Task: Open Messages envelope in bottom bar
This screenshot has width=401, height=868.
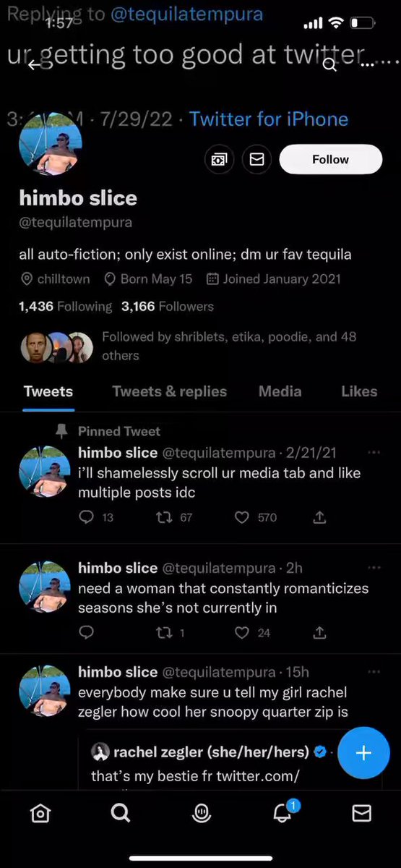Action: 361,814
